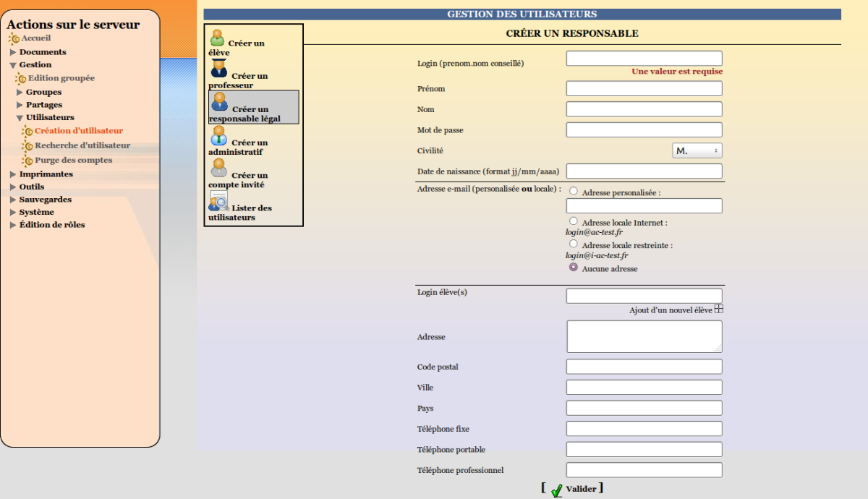Click login@i-ac-test.fr sample address text
Screen dimensions: 868x499
click(x=597, y=255)
